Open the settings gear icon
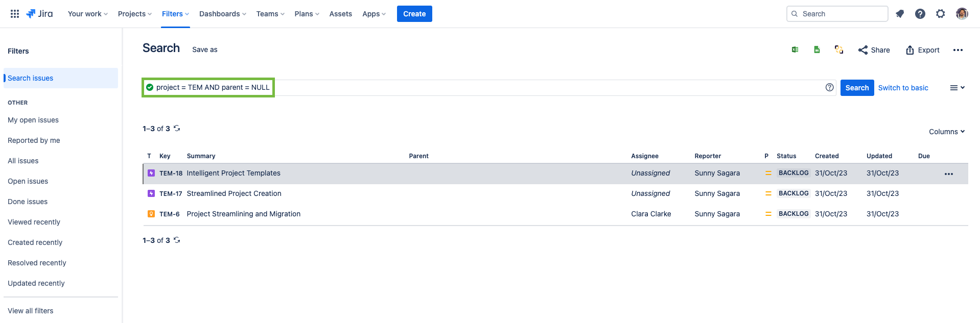Screen dimensions: 980x323 click(940, 14)
